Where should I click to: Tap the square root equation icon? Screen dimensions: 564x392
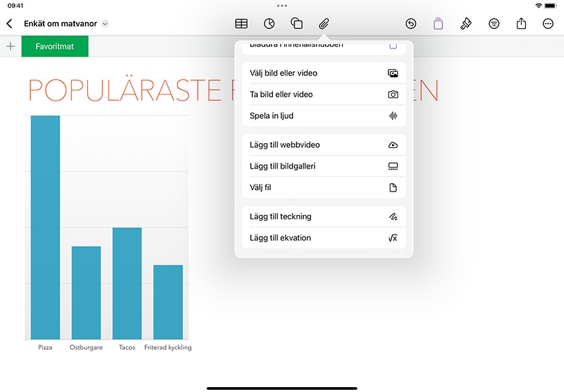(393, 238)
